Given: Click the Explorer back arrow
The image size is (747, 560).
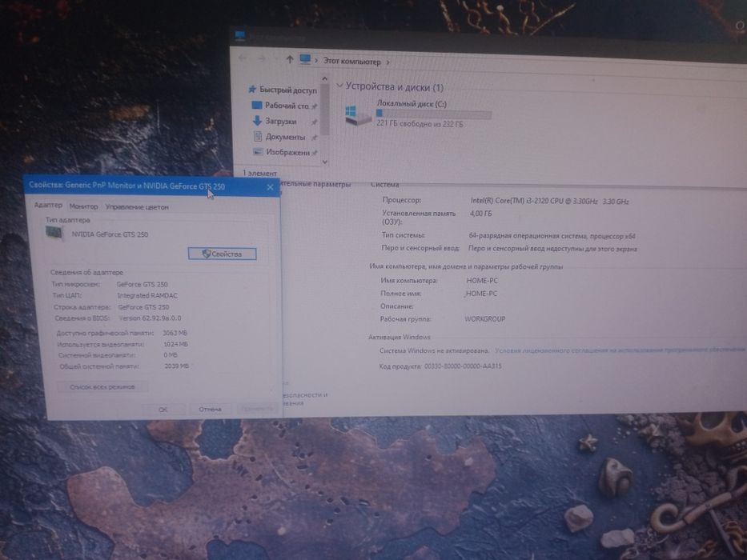Looking at the screenshot, I should click(x=243, y=58).
